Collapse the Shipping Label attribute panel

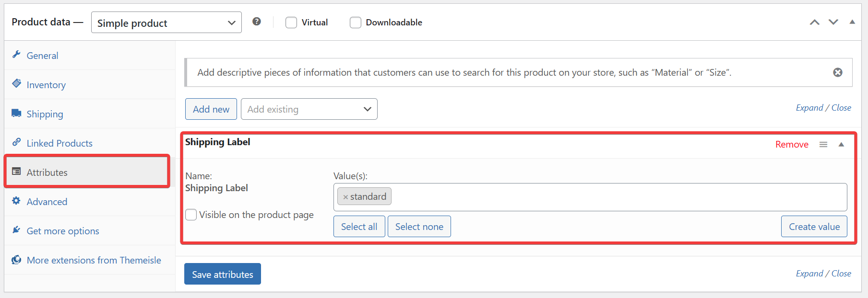pos(841,145)
